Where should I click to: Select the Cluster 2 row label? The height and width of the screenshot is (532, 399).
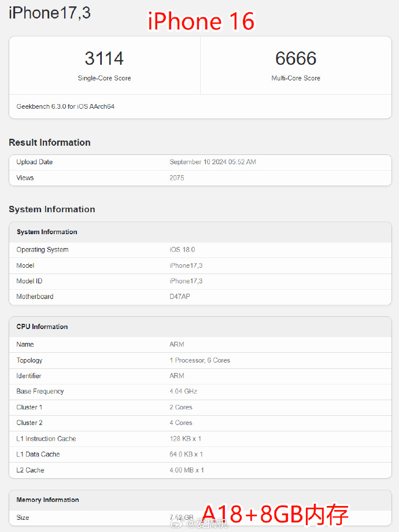29,423
